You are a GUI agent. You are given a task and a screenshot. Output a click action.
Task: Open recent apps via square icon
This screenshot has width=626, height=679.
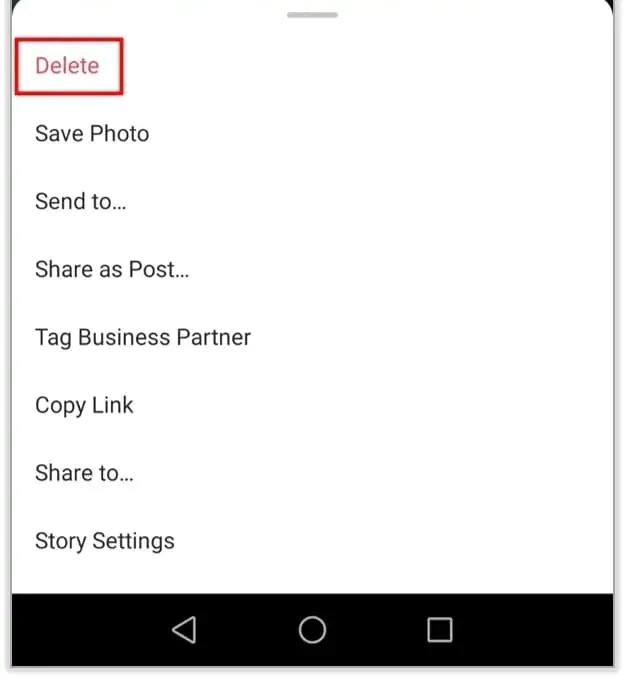[x=440, y=630]
